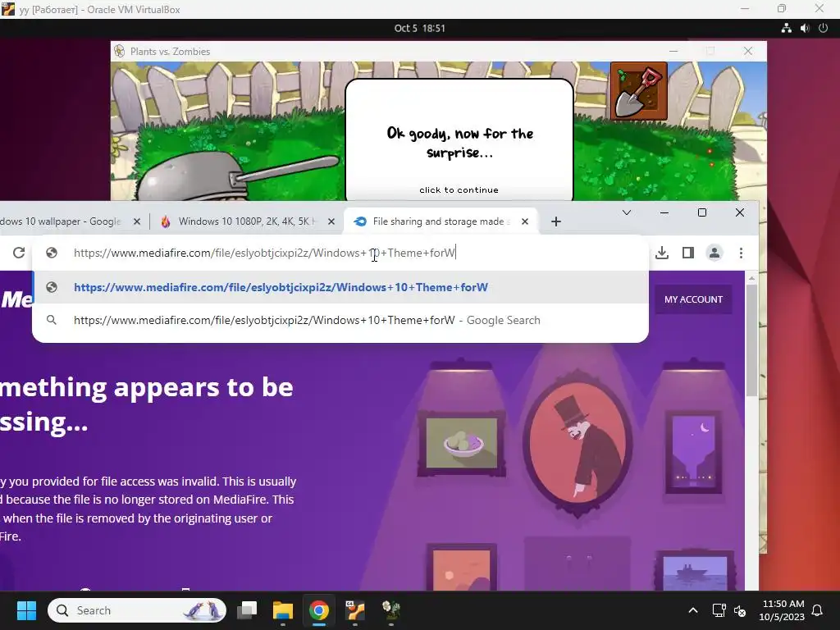Click the framed night window painting
The height and width of the screenshot is (630, 840).
pyautogui.click(x=693, y=452)
